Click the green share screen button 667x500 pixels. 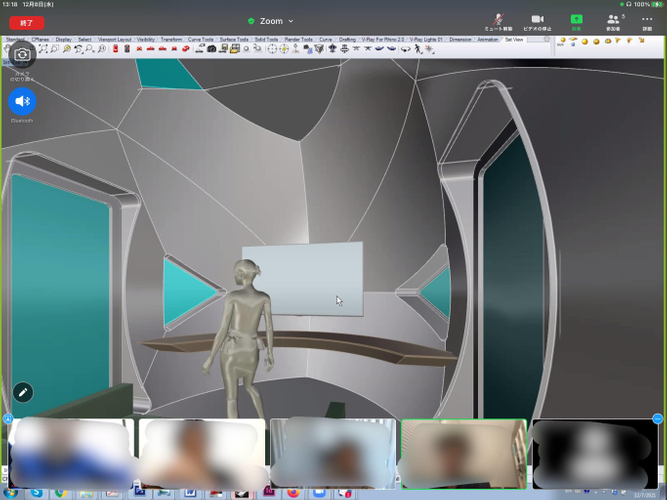[x=577, y=20]
